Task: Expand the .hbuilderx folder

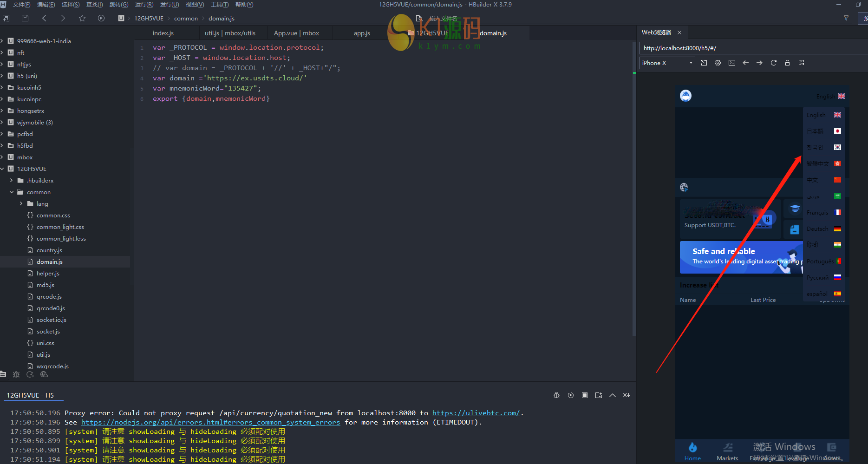Action: coord(11,180)
